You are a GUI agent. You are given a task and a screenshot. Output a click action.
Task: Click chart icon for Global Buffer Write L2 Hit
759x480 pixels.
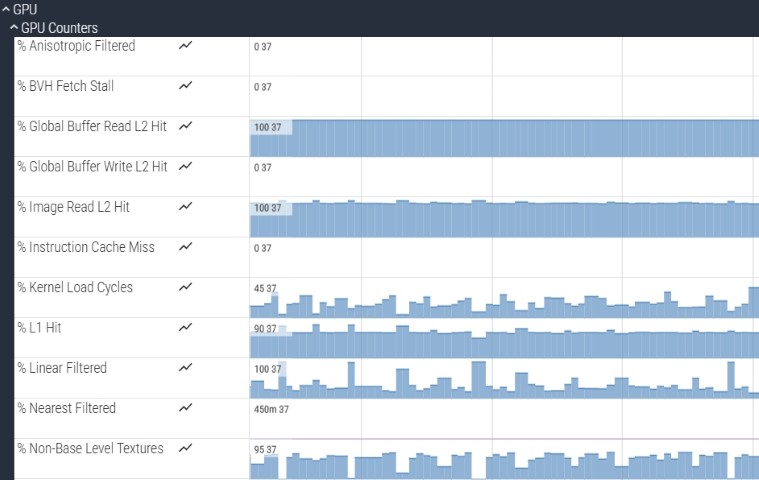click(x=185, y=167)
